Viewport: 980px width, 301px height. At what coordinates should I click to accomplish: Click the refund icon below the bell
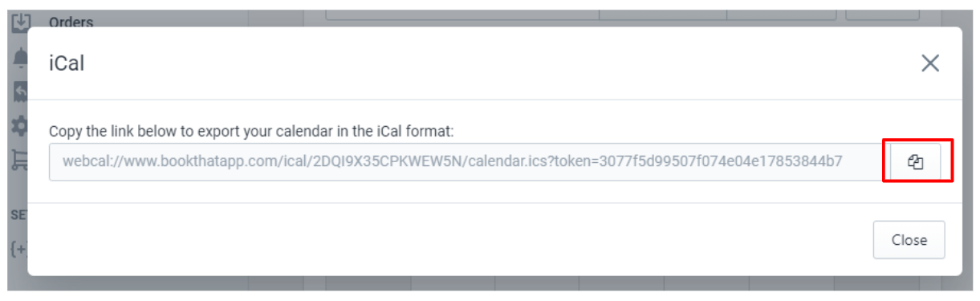tap(20, 92)
